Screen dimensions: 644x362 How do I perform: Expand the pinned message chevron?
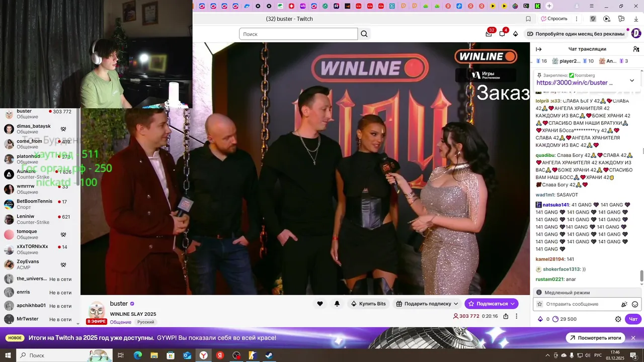point(632,80)
